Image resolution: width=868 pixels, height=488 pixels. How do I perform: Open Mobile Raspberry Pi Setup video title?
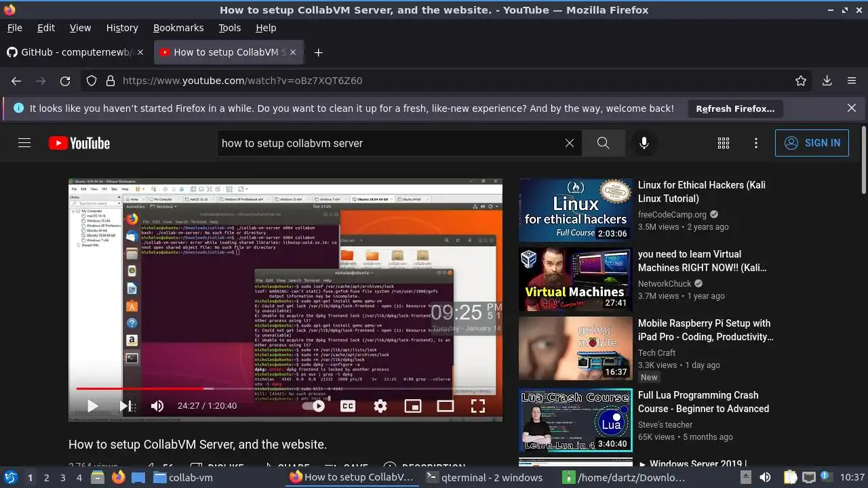[705, 330]
